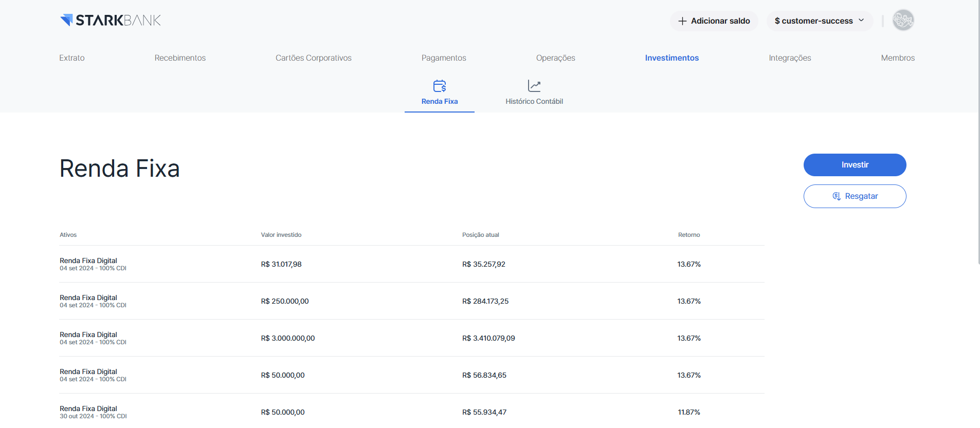Click the Resgatar button
The width and height of the screenshot is (980, 428).
point(855,196)
